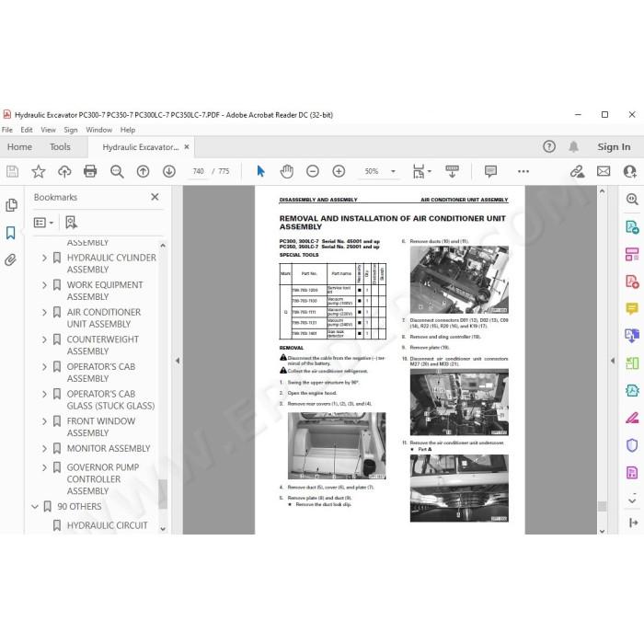The image size is (644, 644).
Task: Share a link to file
Action: [578, 171]
